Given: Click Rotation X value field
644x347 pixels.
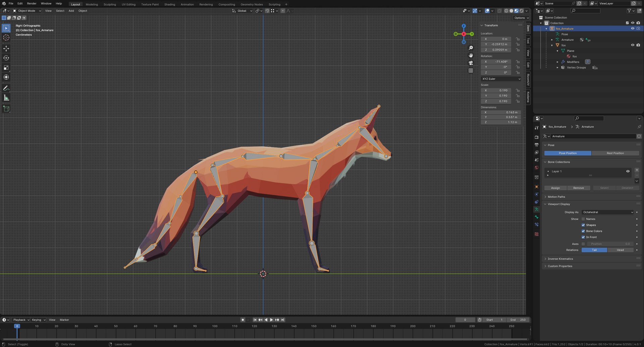Looking at the screenshot, I should (496, 62).
